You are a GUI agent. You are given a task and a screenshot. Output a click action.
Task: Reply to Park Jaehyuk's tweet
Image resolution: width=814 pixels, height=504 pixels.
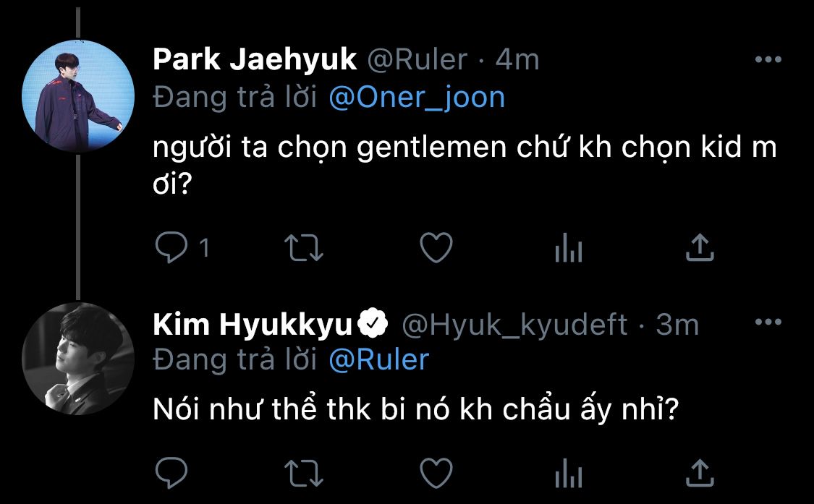171,248
